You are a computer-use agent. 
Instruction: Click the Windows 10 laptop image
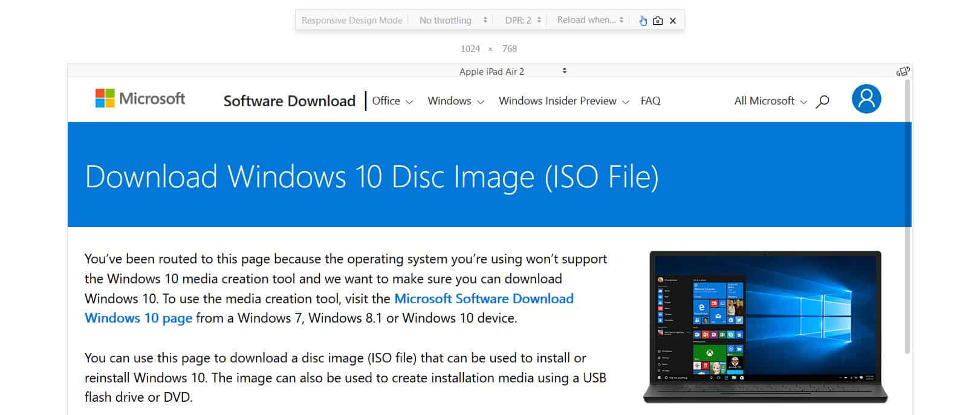click(765, 327)
